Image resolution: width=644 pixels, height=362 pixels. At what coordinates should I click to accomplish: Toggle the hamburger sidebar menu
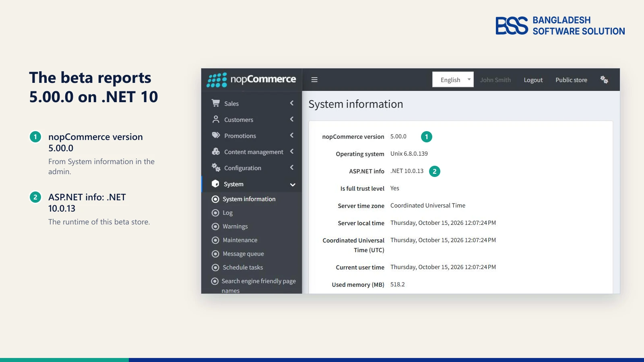[x=314, y=80]
